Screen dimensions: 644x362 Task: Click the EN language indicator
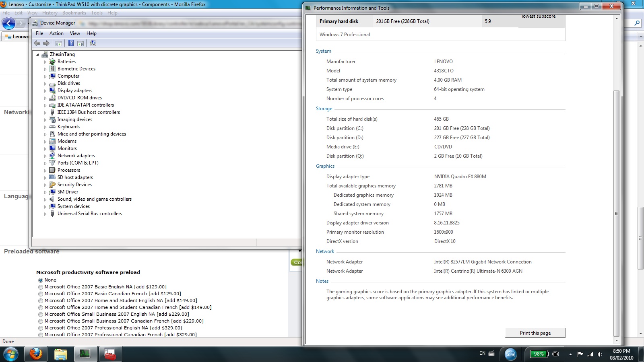[482, 353]
